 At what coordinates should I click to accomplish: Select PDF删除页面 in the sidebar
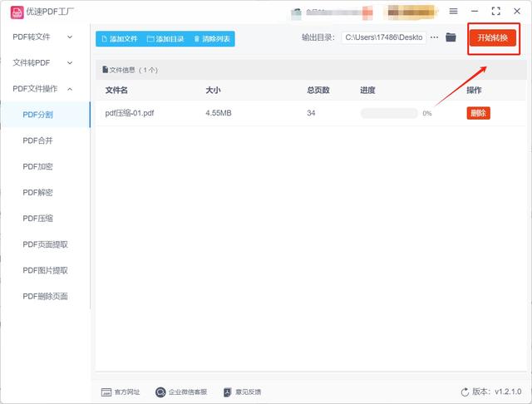pos(46,296)
